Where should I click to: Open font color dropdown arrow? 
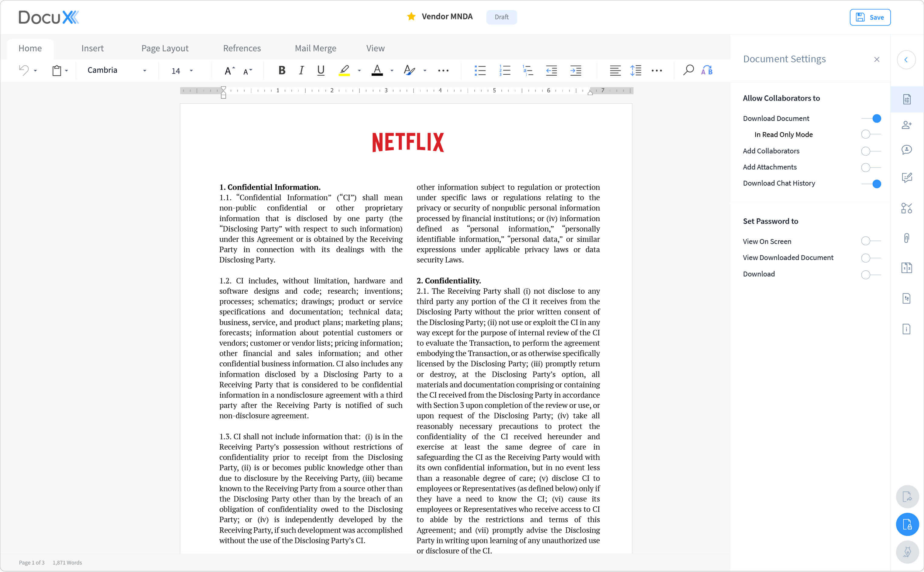pyautogui.click(x=392, y=71)
